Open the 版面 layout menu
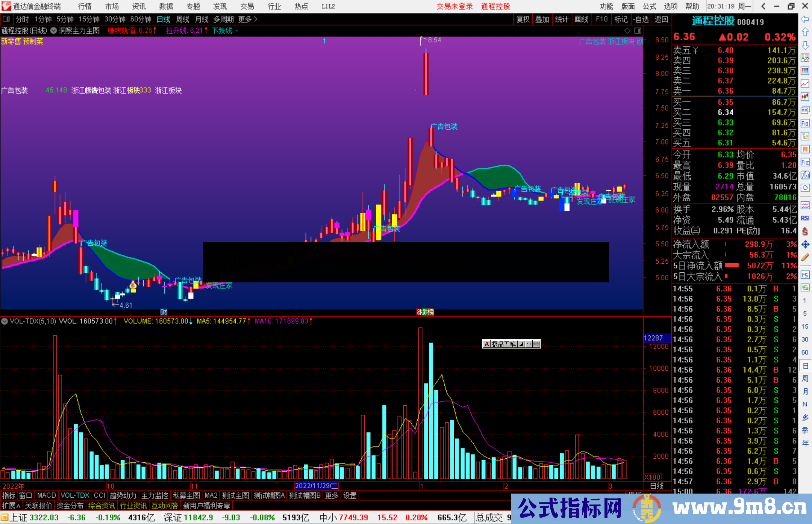This screenshot has width=812, height=524. 628,6
